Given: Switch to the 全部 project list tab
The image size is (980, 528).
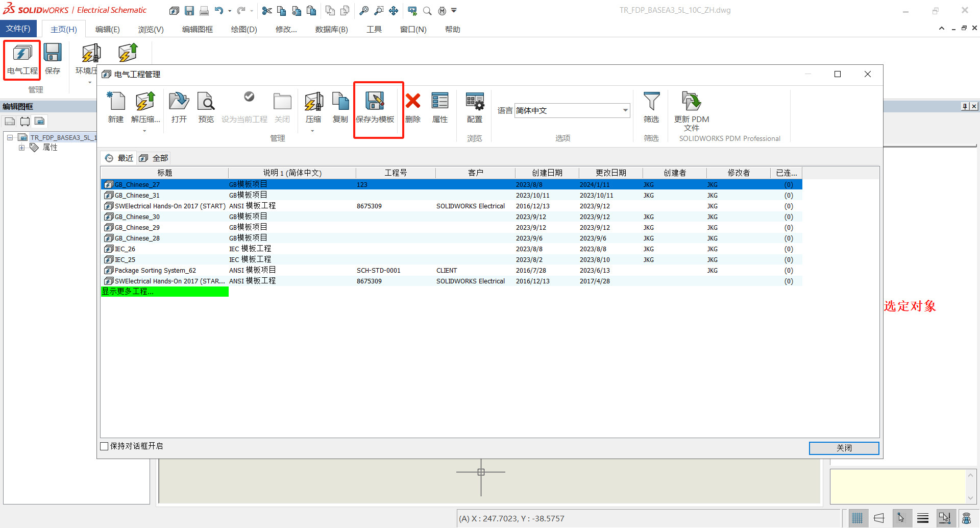Looking at the screenshot, I should point(154,158).
